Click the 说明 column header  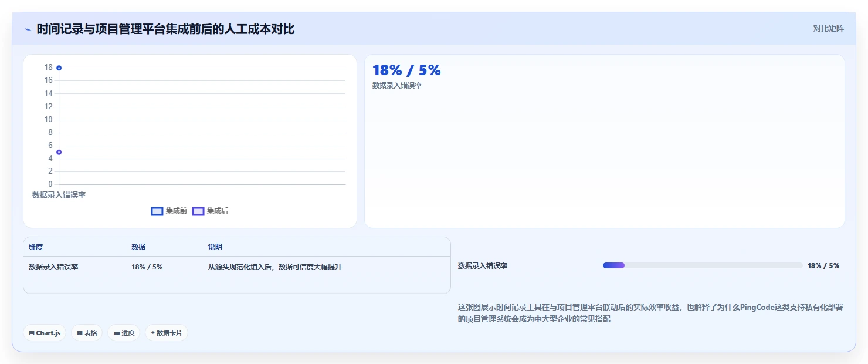pyautogui.click(x=215, y=247)
